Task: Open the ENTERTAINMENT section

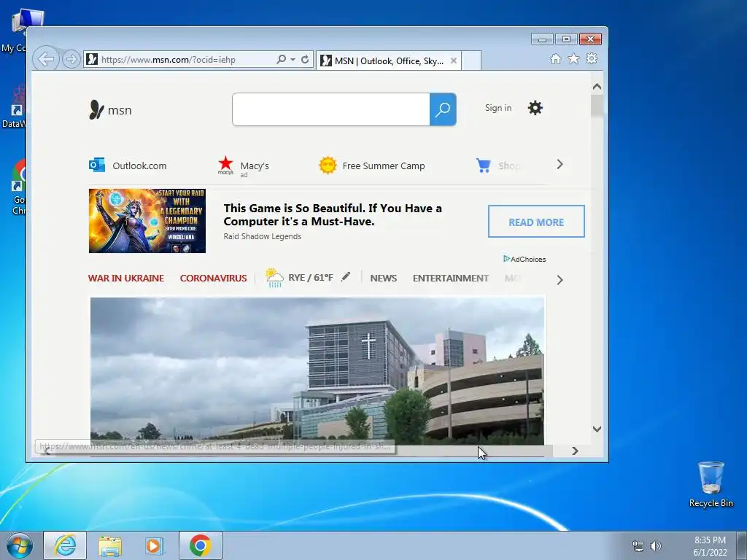Action: pos(451,278)
